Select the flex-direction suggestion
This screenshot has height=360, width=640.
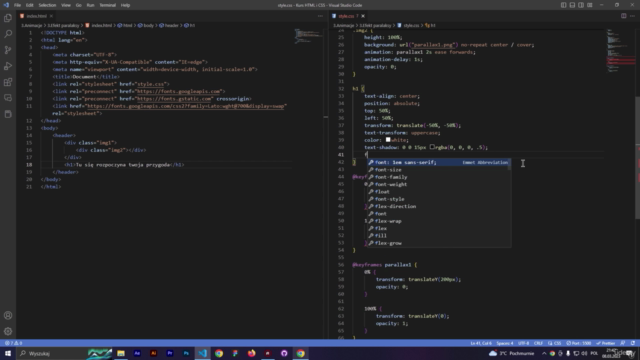[438, 207]
